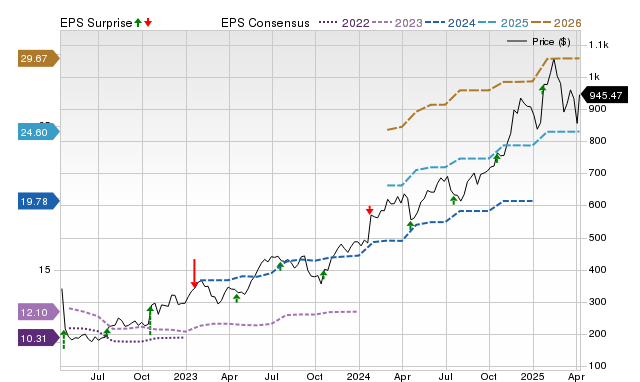Image resolution: width=640 pixels, height=382 pixels.
Task: Toggle the 2025 EPS consensus legend entry
Action: (503, 23)
